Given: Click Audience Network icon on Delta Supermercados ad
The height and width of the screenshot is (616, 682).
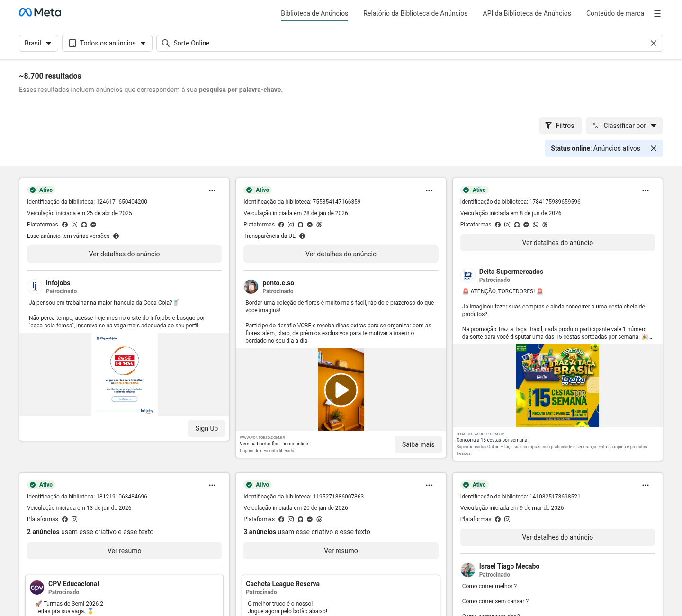Looking at the screenshot, I should tap(517, 225).
